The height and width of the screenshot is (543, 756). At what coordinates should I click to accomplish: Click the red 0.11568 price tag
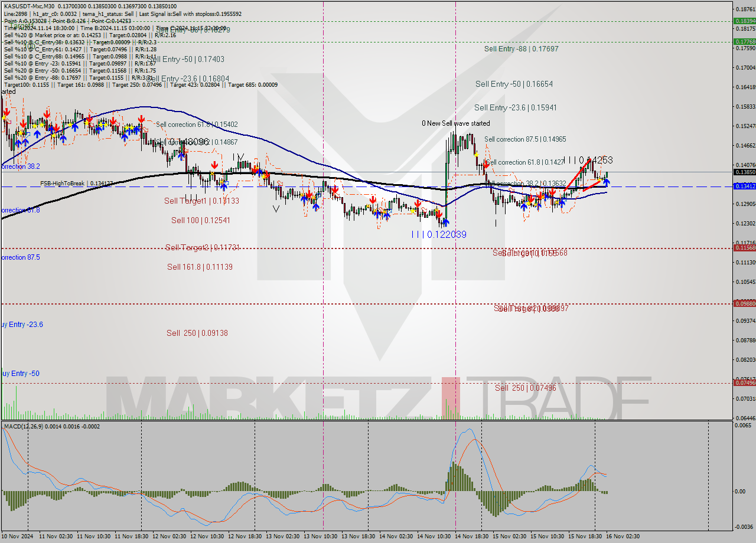744,248
